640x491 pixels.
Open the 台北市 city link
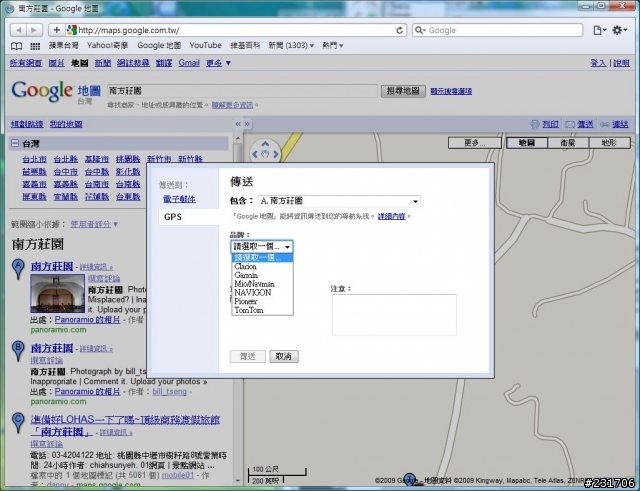34,159
